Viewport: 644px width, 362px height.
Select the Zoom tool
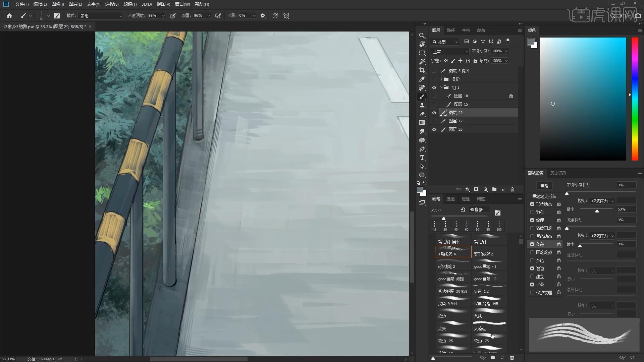pyautogui.click(x=422, y=36)
